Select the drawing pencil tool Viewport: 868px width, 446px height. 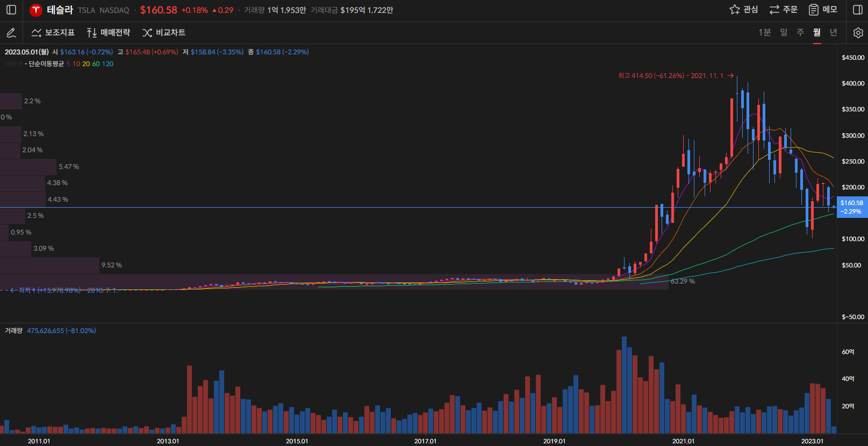(11, 33)
